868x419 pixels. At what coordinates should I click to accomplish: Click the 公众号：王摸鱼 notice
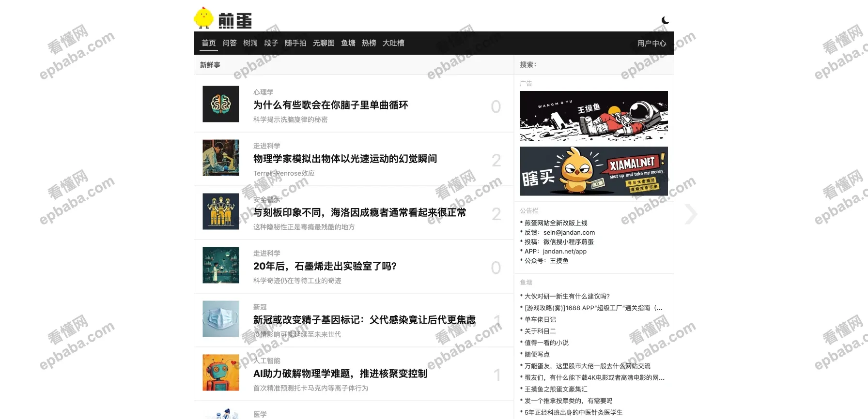click(x=546, y=261)
